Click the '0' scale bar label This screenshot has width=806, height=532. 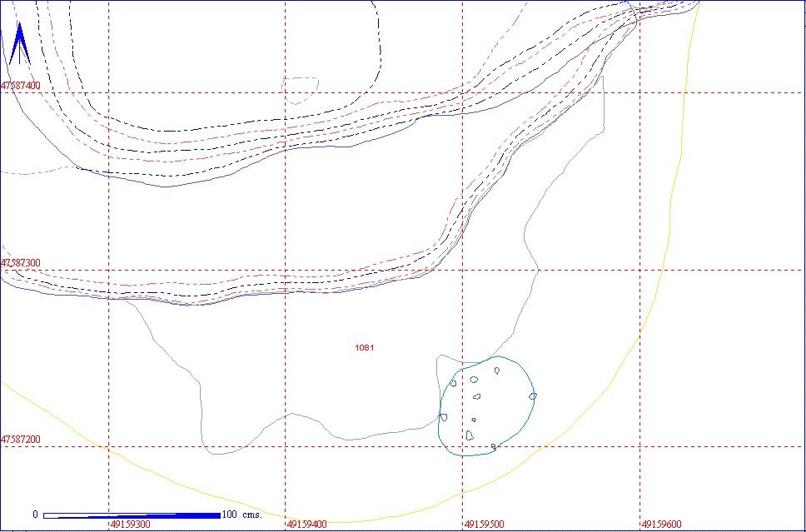pos(36,515)
